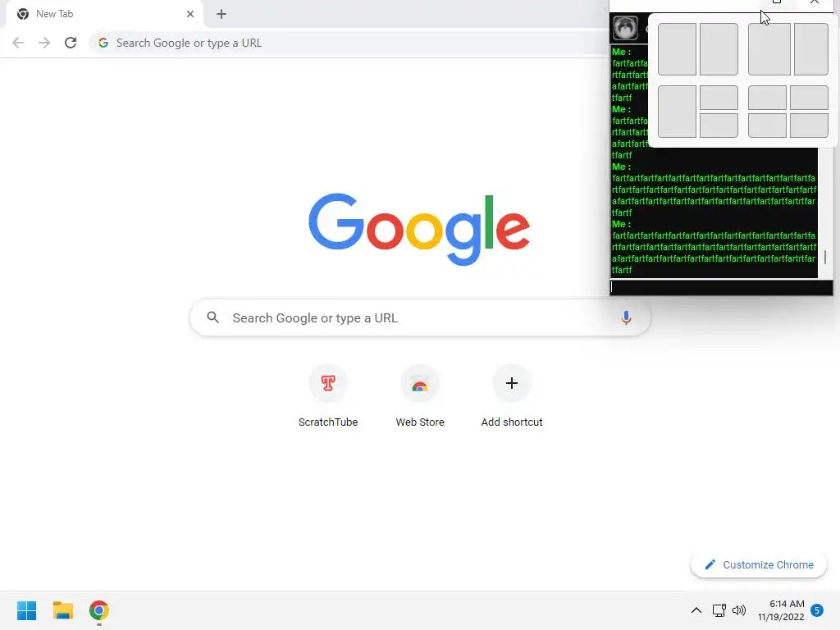Screen dimensions: 840x630
Task: Click the Google logo on the page
Action: [x=419, y=230]
